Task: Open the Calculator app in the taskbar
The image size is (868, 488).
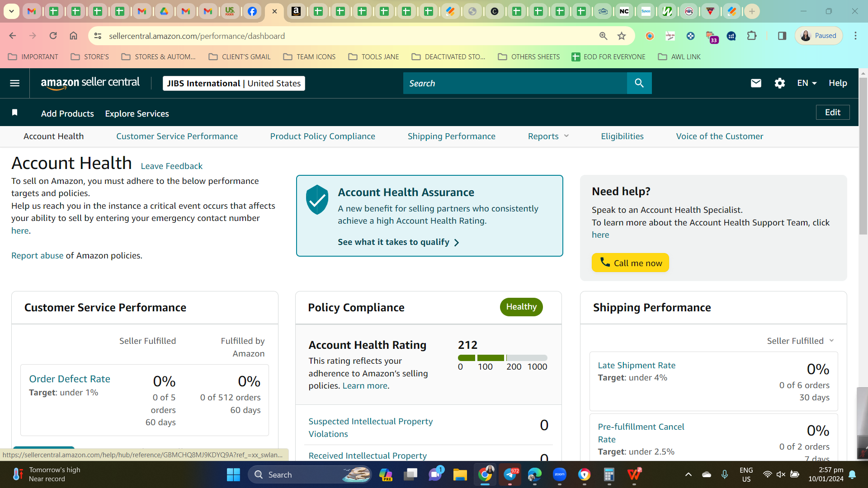Action: click(x=609, y=474)
